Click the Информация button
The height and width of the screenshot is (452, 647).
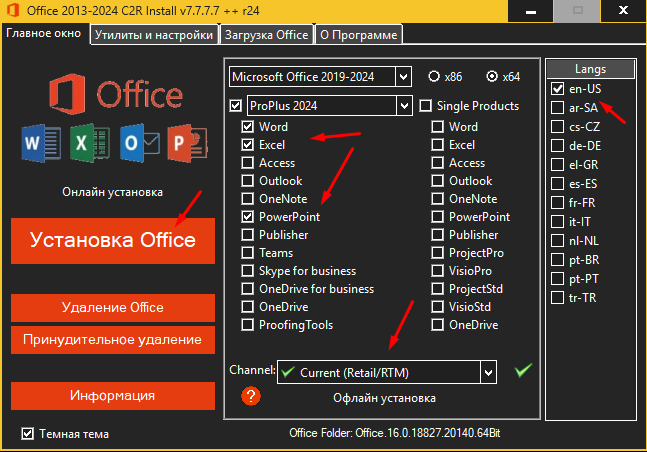point(113,395)
